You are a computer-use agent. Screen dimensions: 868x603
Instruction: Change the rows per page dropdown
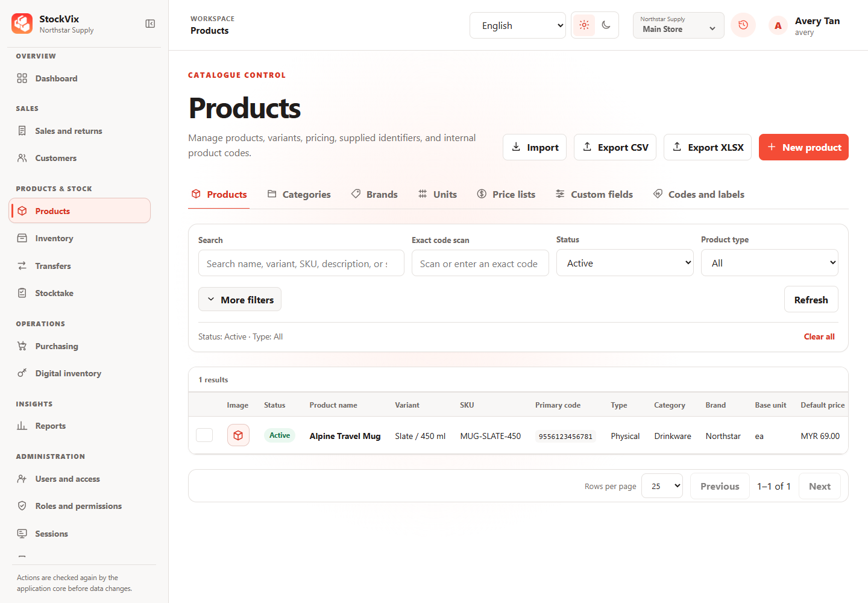click(x=662, y=486)
